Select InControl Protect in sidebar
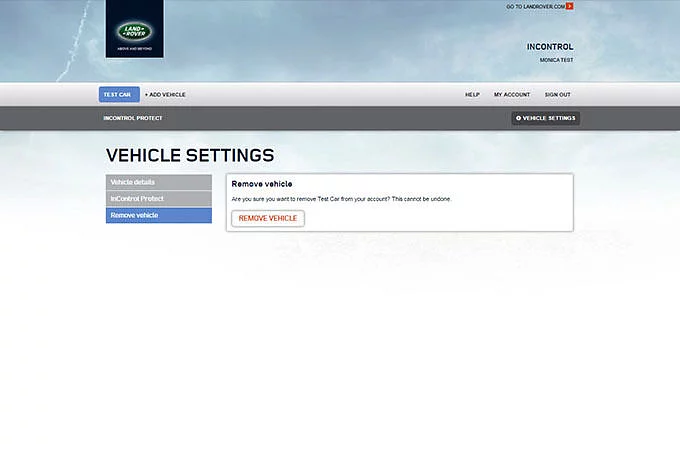The image size is (680, 450). [159, 199]
